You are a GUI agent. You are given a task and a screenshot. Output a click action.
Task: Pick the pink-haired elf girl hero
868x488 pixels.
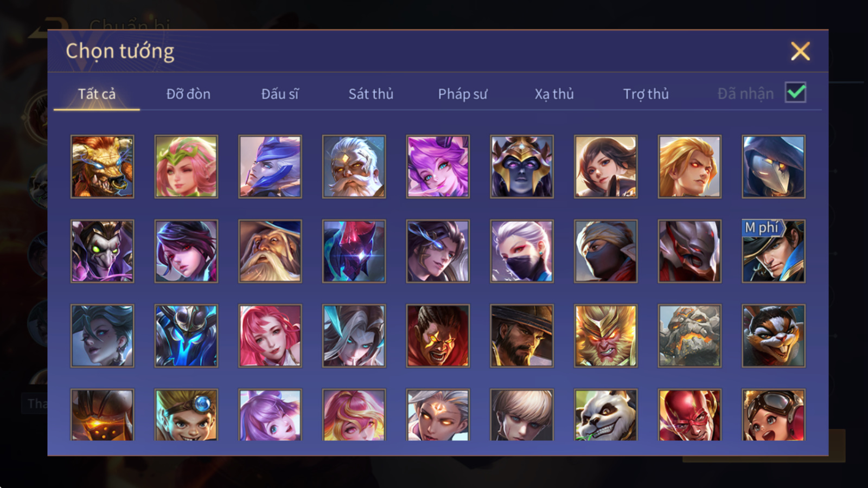pyautogui.click(x=186, y=166)
